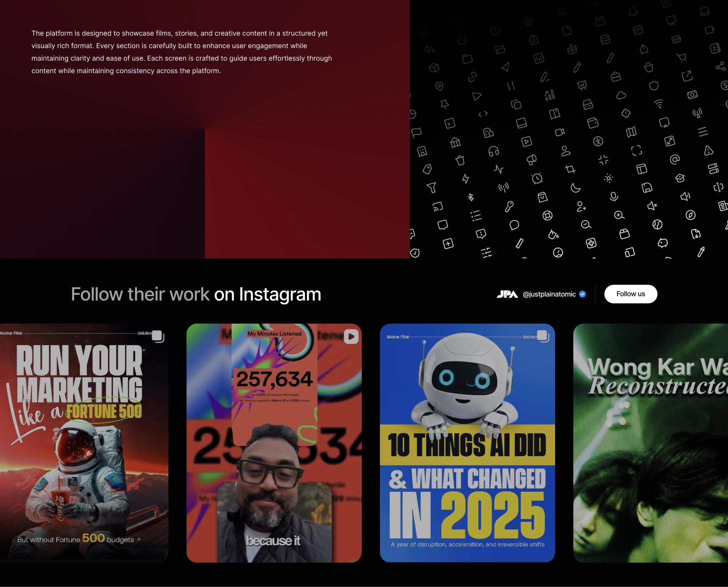Open the 10 Things AI Did post

[468, 443]
